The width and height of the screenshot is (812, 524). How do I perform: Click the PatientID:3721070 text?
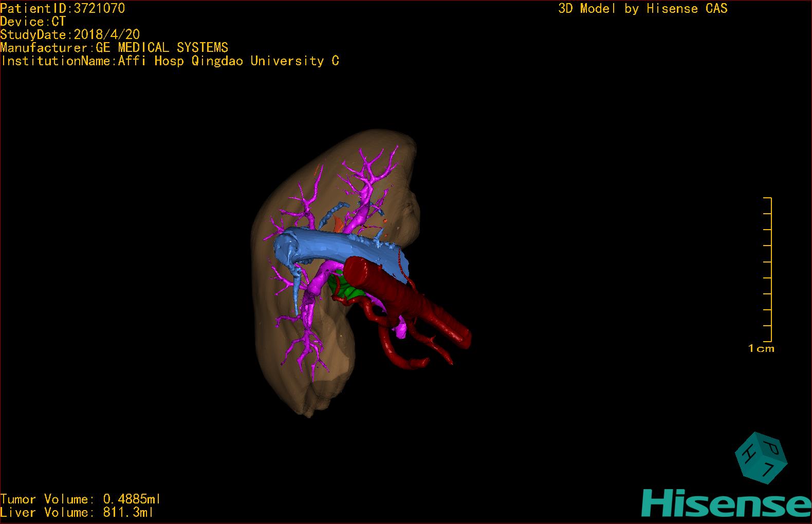click(x=63, y=8)
